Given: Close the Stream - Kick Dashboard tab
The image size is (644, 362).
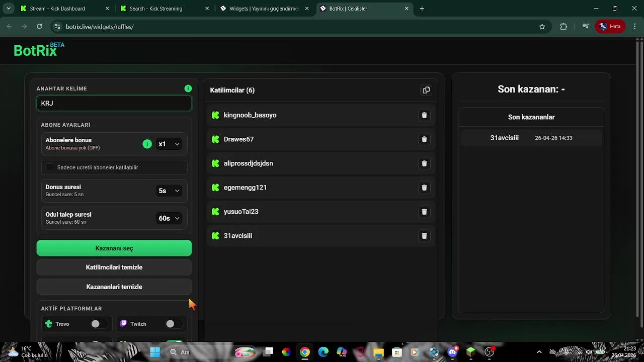Looking at the screenshot, I should click(x=107, y=9).
